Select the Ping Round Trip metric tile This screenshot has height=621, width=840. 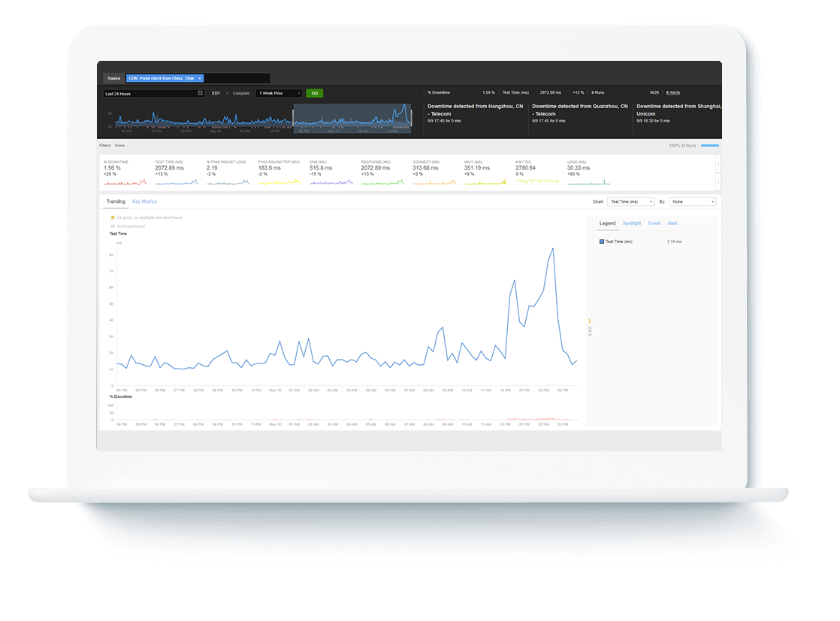[x=279, y=173]
